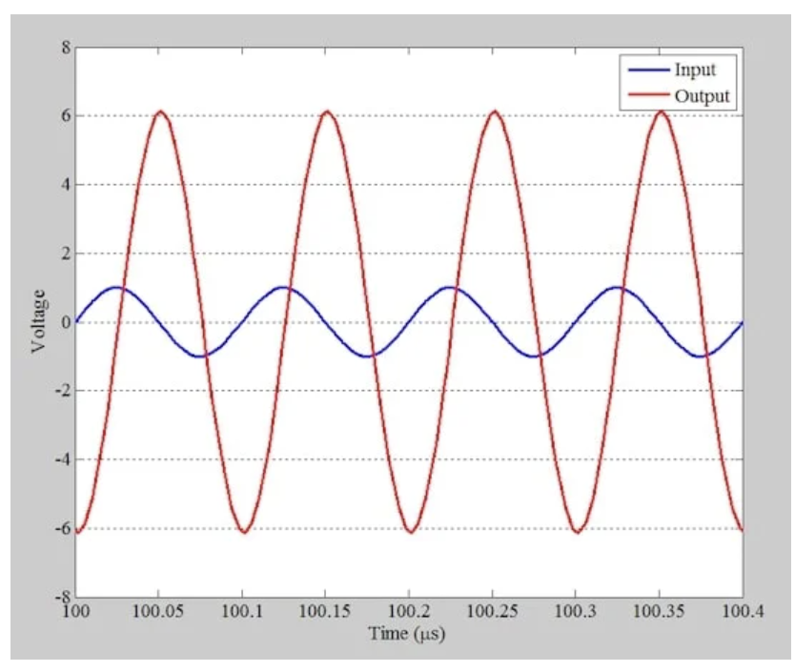The height and width of the screenshot is (672, 795).
Task: Click the x-axis tick label 100.3
Action: point(576,612)
